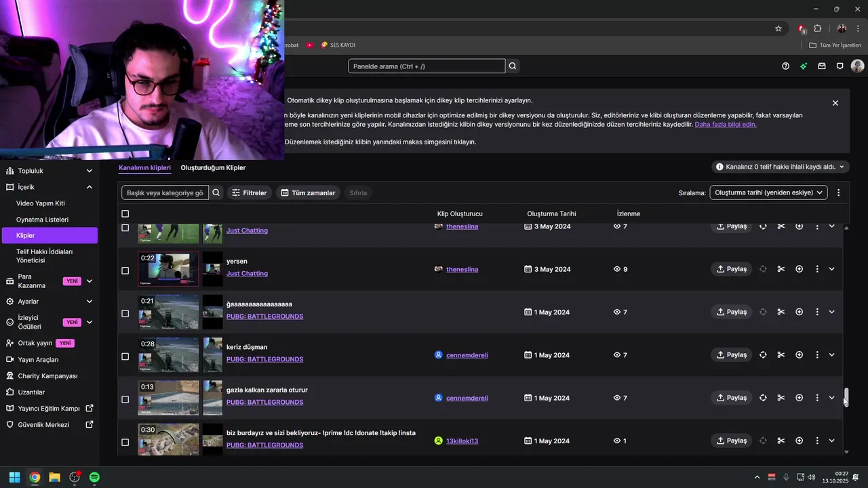Expand the Ayarlar sidebar section
The width and height of the screenshot is (868, 488).
coord(90,301)
